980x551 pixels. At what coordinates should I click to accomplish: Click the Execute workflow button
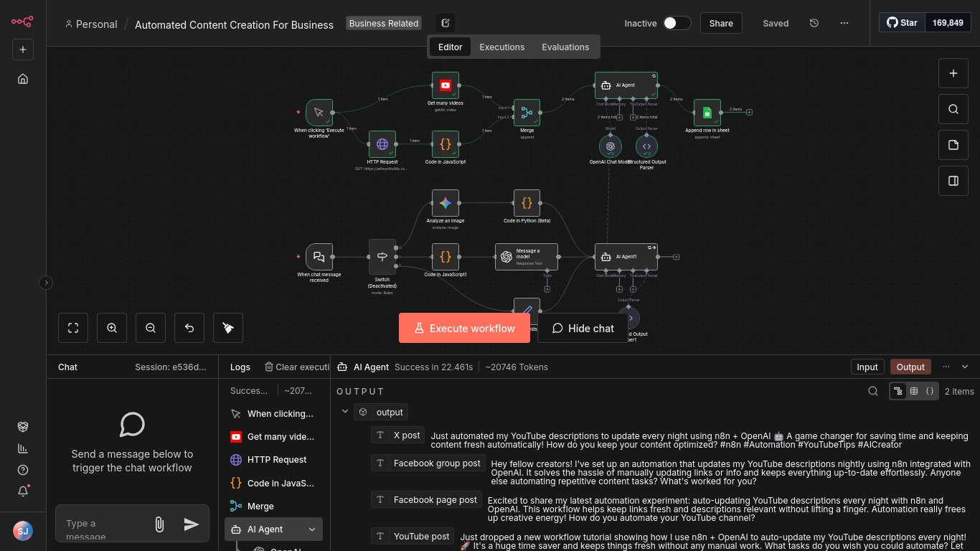(x=464, y=329)
